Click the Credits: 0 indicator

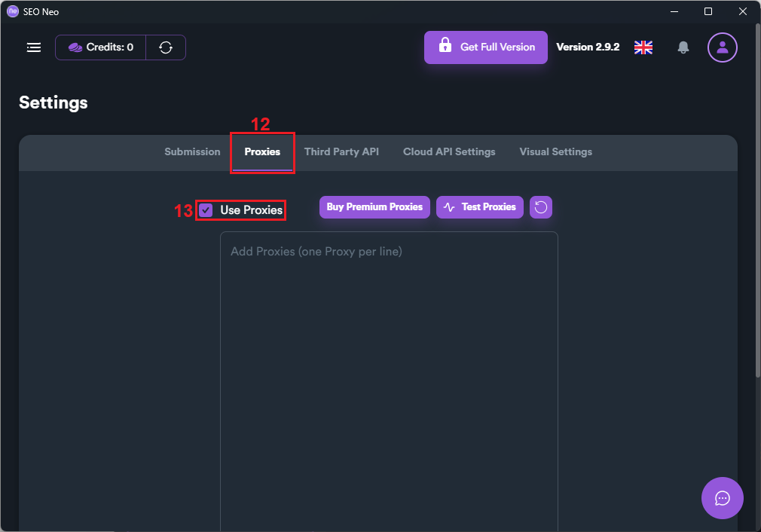[x=100, y=47]
